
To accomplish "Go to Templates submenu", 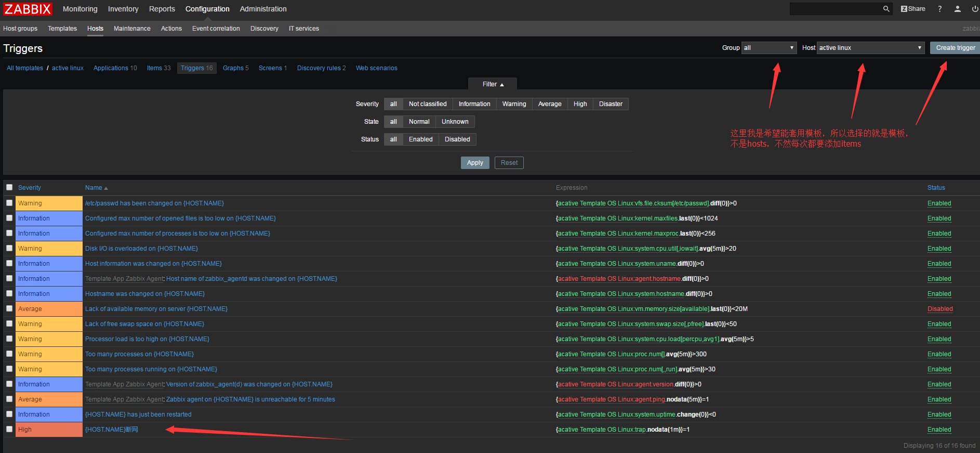I will pos(62,29).
